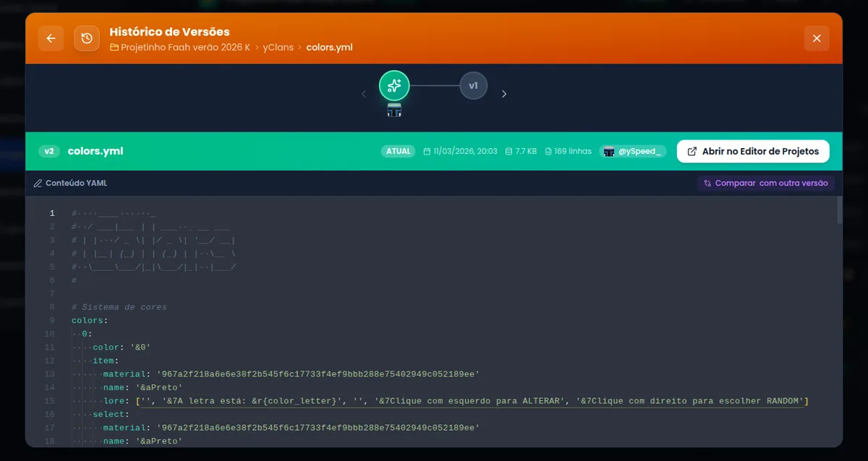This screenshot has width=868, height=461.
Task: Click line number 1 in the gutter
Action: coord(52,213)
